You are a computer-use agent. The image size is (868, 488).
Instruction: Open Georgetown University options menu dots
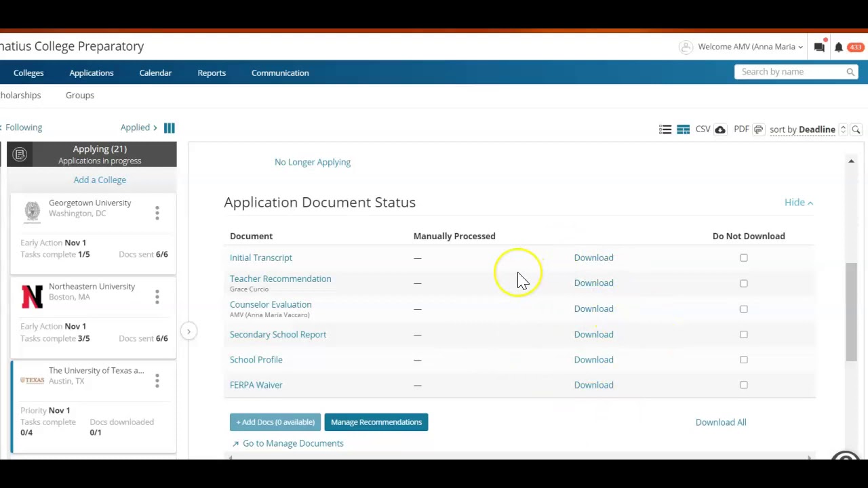[x=157, y=213]
